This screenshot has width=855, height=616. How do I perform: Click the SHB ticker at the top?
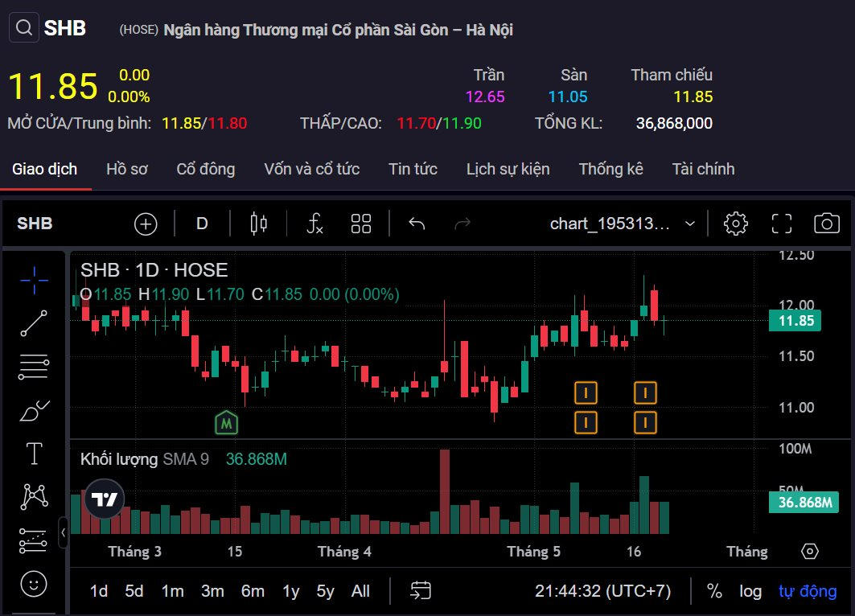coord(65,28)
